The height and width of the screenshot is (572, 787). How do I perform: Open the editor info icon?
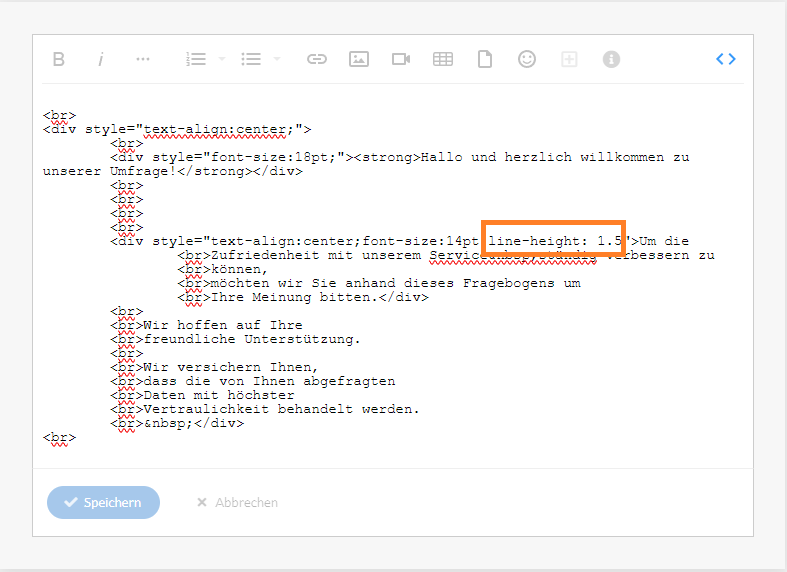(611, 59)
